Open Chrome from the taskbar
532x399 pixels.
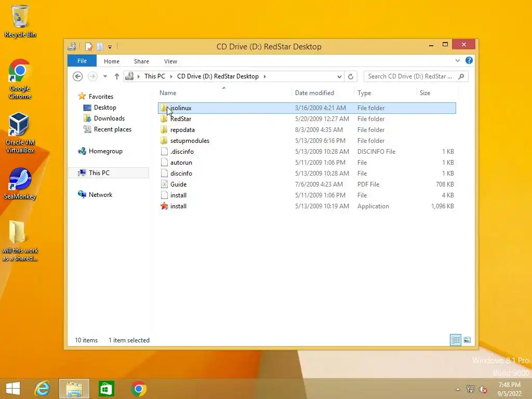138,389
